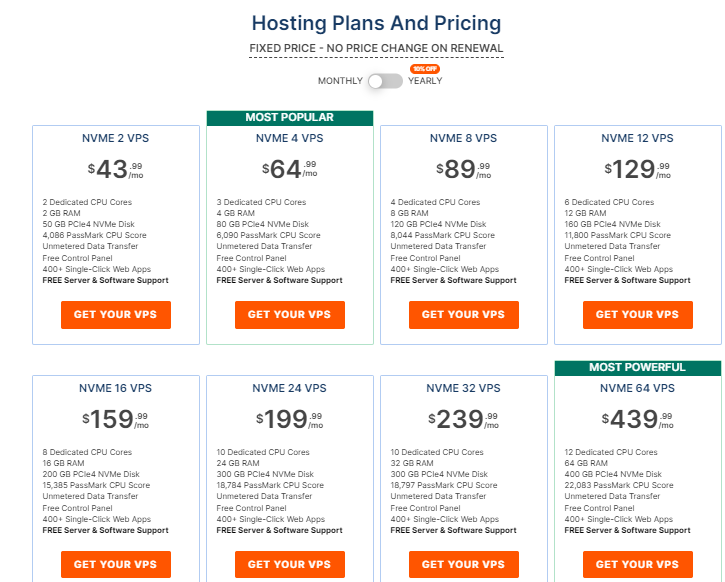The height and width of the screenshot is (582, 725).
Task: Click the NVME 64 VPS plan title
Action: 638,388
